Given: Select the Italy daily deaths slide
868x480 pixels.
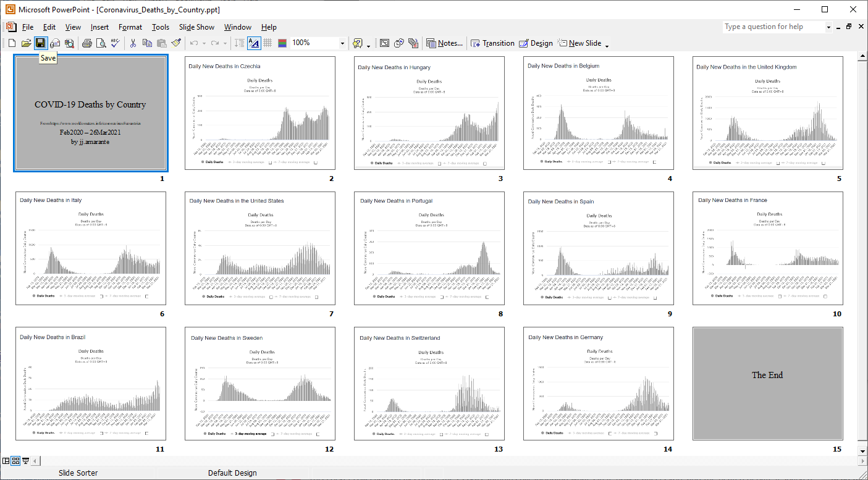Looking at the screenshot, I should coord(91,248).
